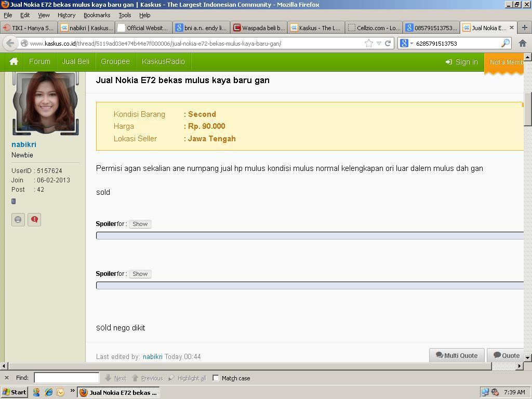
Task: Close the find bar
Action: click(x=6, y=378)
